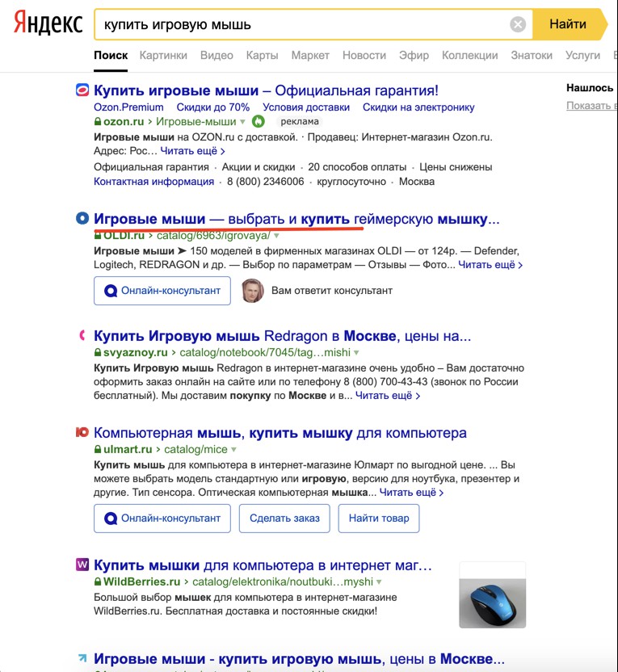The height and width of the screenshot is (672, 618).
Task: Open the Ozon.Premium sitelink
Action: [128, 107]
